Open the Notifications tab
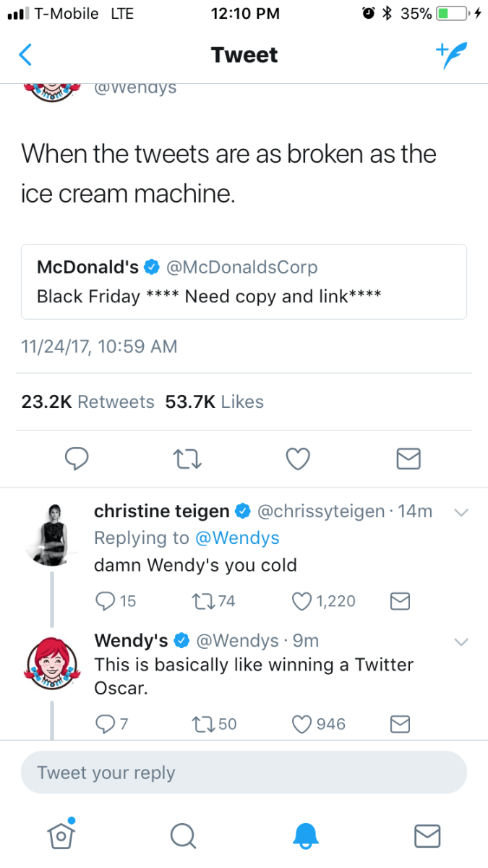This screenshot has width=488, height=868. (x=305, y=835)
